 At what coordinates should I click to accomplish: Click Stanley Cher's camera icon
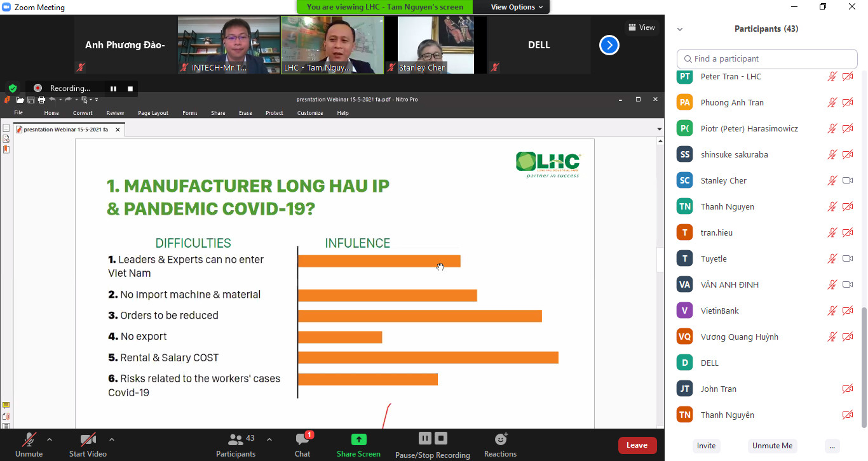tap(847, 180)
